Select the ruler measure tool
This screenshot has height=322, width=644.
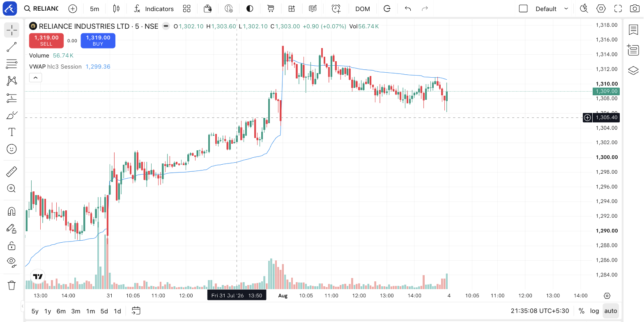(12, 171)
